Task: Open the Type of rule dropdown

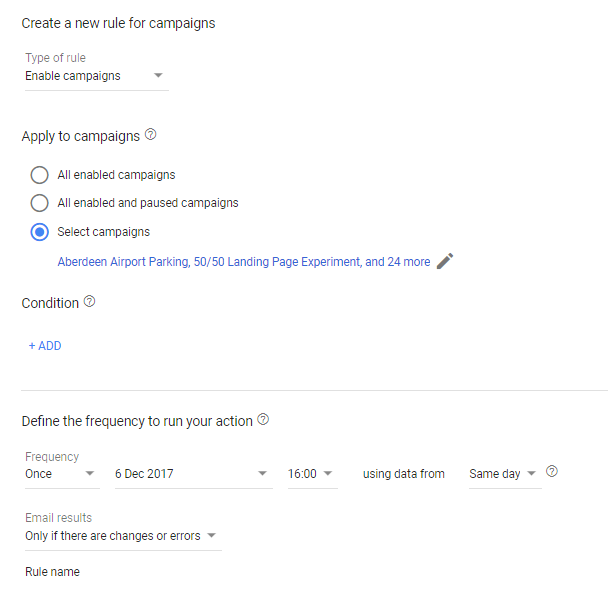Action: 97,76
